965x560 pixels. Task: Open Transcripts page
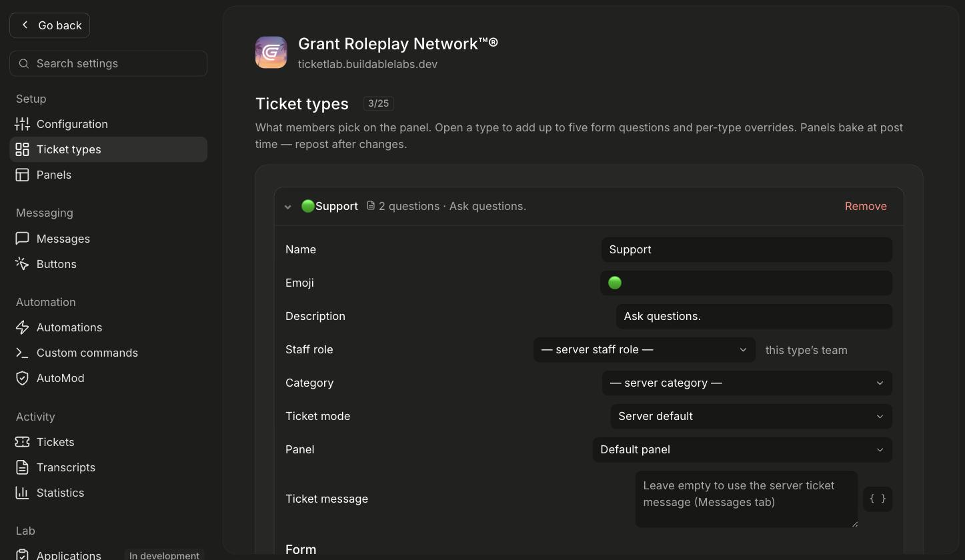pos(108,467)
